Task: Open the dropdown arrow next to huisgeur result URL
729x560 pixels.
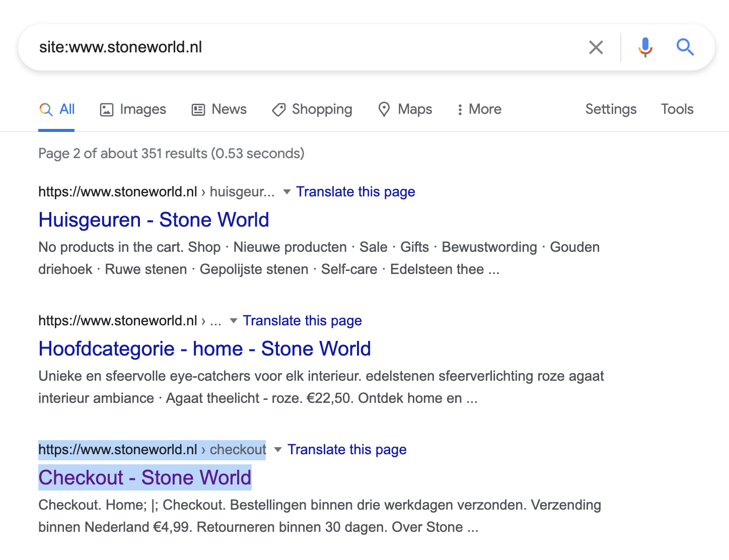Action: click(x=287, y=192)
